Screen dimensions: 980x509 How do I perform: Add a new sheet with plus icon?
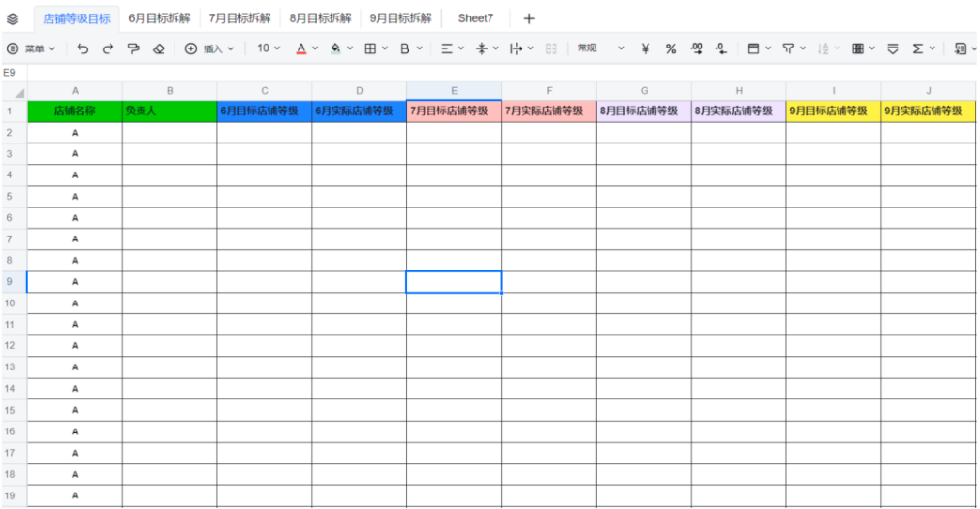(529, 18)
